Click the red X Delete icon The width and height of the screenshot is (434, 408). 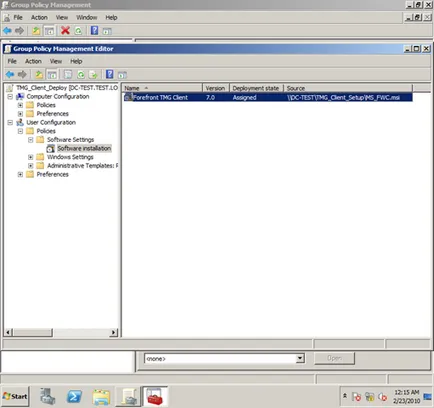point(65,31)
